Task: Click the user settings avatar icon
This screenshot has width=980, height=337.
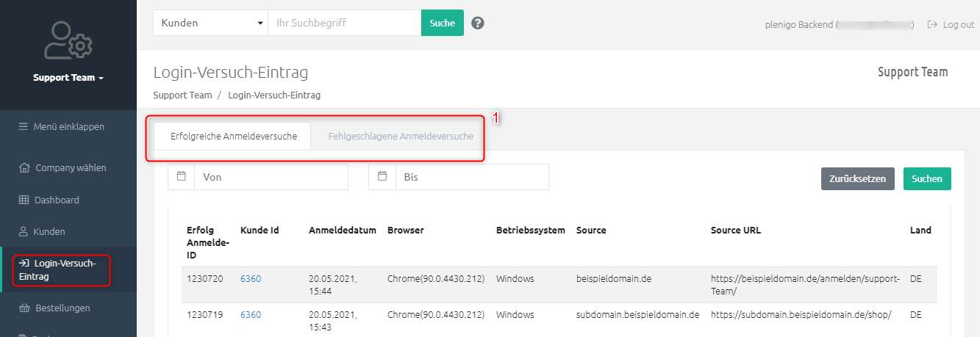Action: [x=68, y=40]
